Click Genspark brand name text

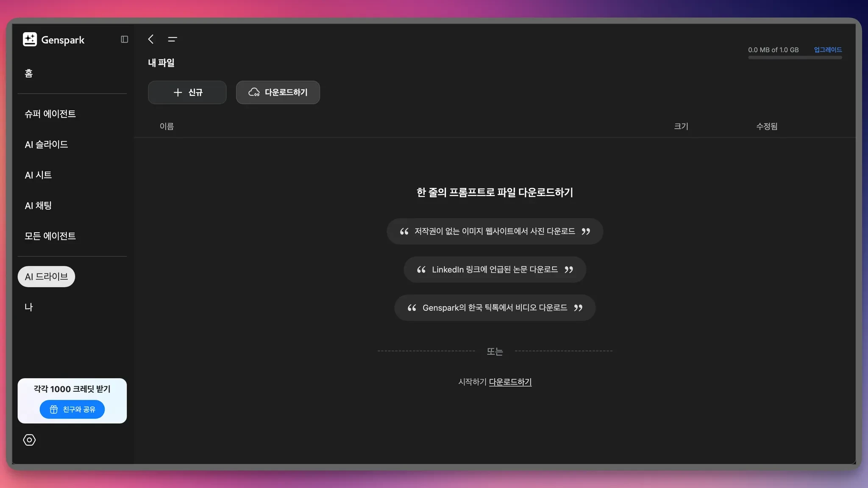pos(63,40)
